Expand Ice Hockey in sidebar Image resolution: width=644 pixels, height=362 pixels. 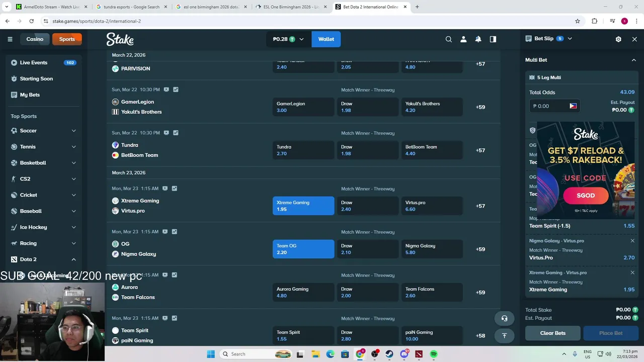pos(73,227)
